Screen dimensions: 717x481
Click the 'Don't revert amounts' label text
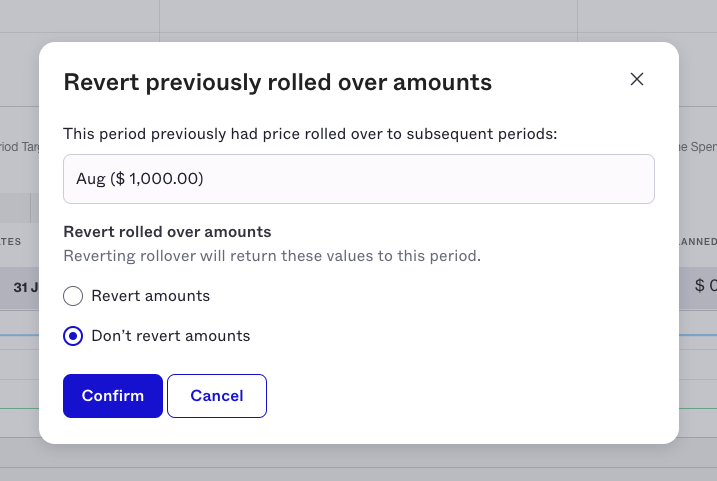coord(171,336)
